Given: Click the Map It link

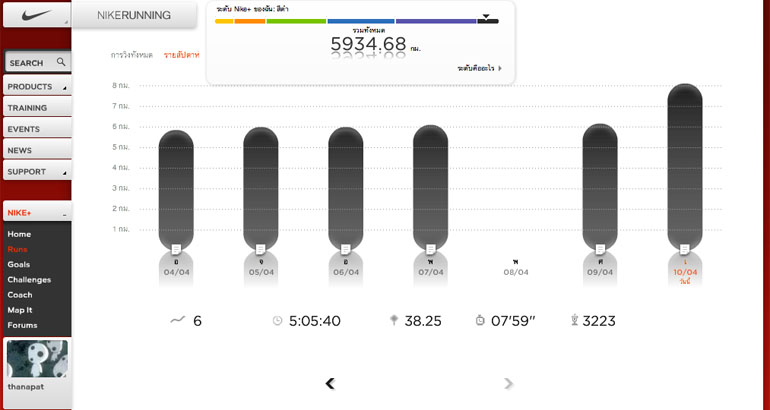Looking at the screenshot, I should 22,309.
